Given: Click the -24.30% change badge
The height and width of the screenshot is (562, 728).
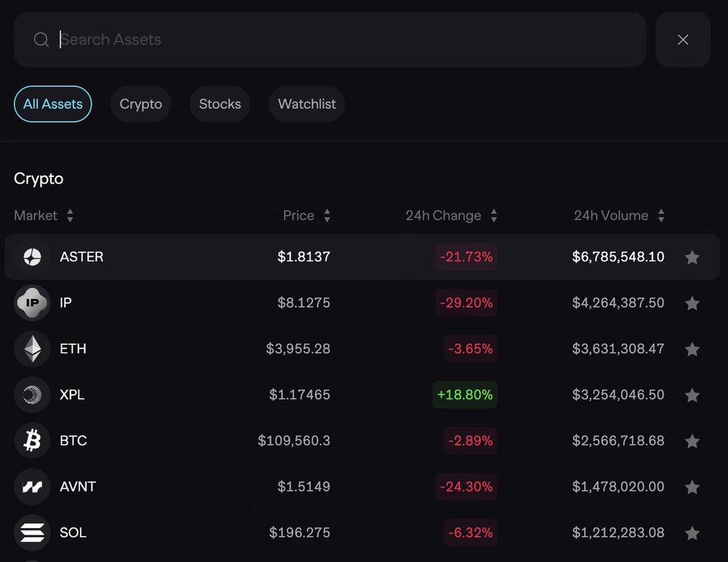Looking at the screenshot, I should coord(466,487).
